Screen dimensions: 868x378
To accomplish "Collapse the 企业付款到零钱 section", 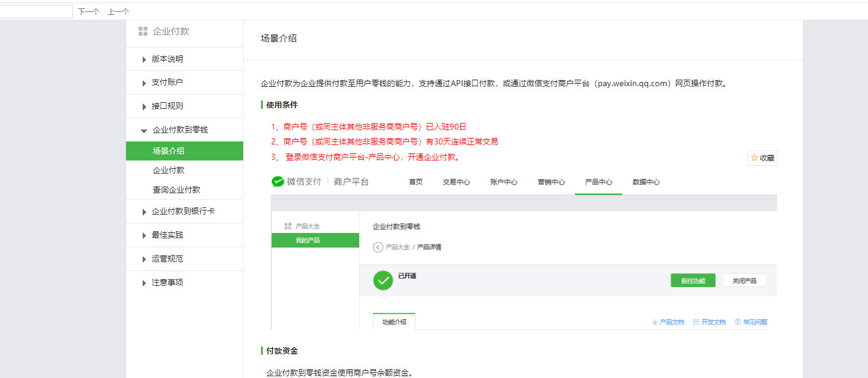I will 184,130.
